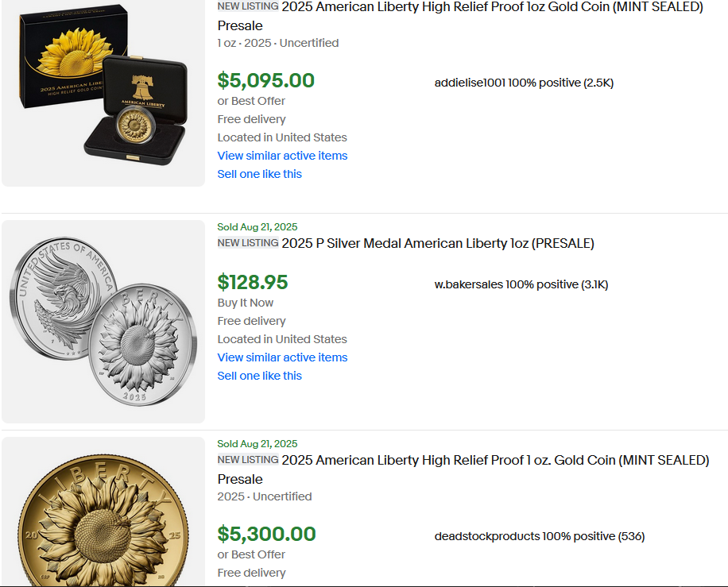Open the gold coin boxed set thumbnail

point(103,92)
